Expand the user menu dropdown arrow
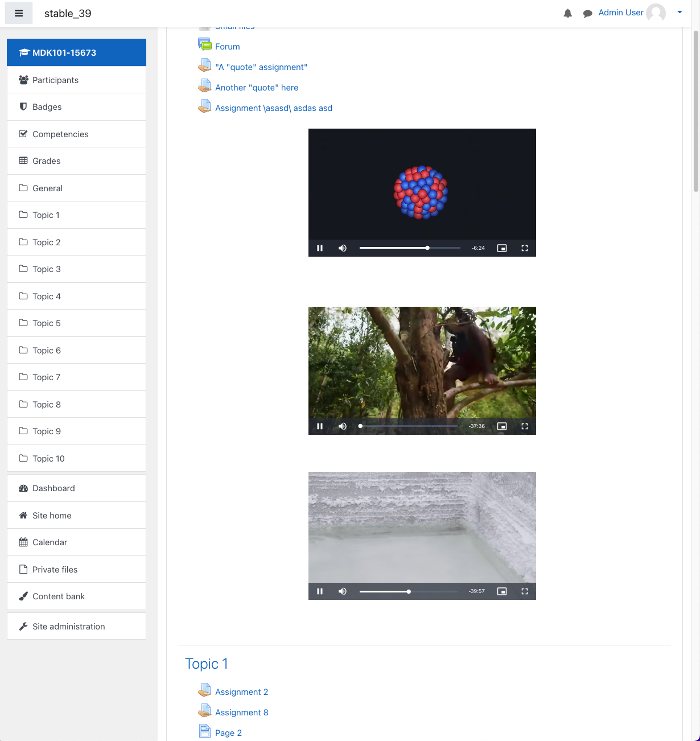Image resolution: width=700 pixels, height=741 pixels. (680, 12)
